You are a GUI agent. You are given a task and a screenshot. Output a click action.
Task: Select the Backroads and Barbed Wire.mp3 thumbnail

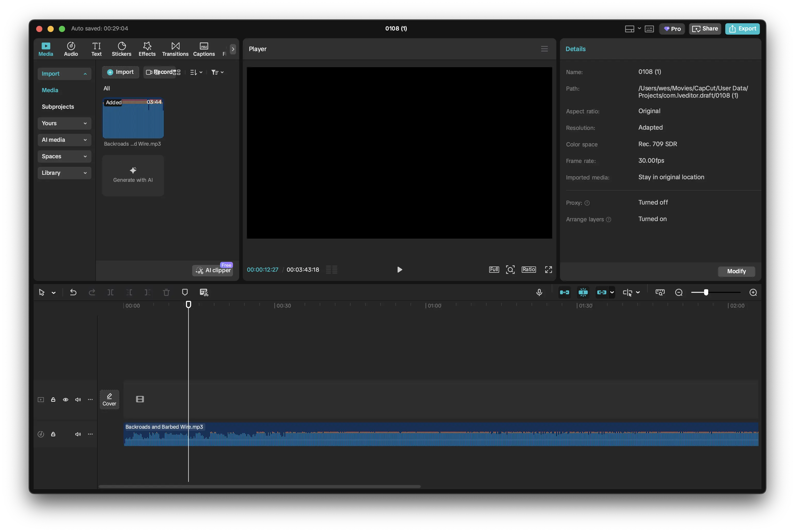[133, 119]
